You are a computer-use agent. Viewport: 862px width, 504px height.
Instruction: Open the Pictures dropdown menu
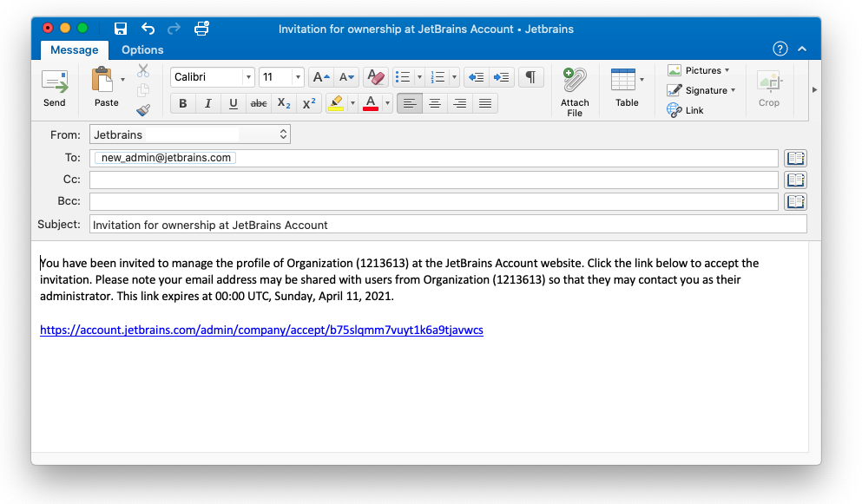700,70
